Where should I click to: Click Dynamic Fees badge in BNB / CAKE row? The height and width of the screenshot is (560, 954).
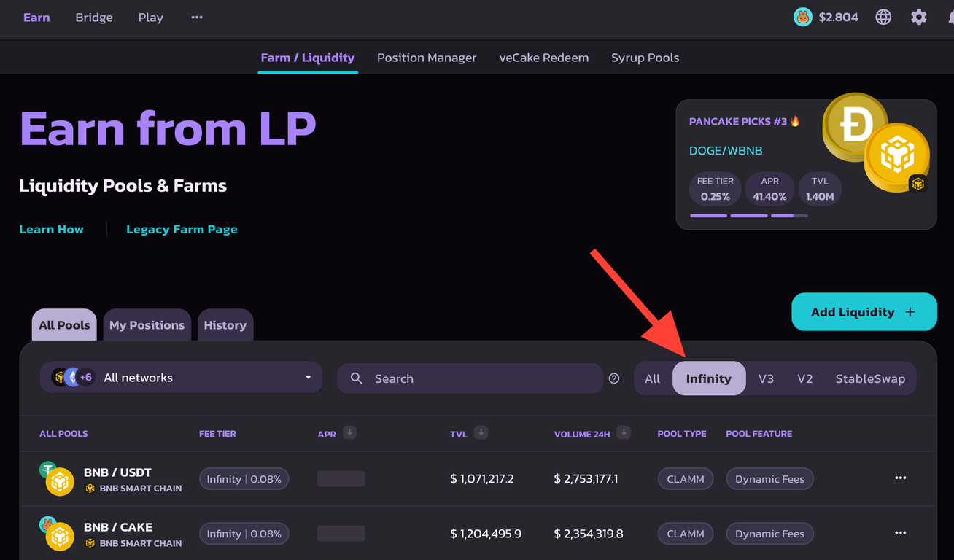tap(769, 534)
